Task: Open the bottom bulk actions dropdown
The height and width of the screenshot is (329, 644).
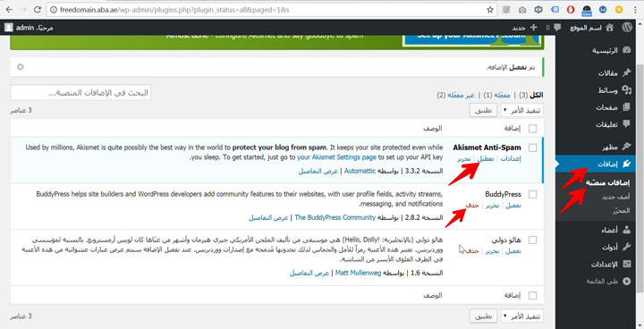Action: (x=521, y=316)
